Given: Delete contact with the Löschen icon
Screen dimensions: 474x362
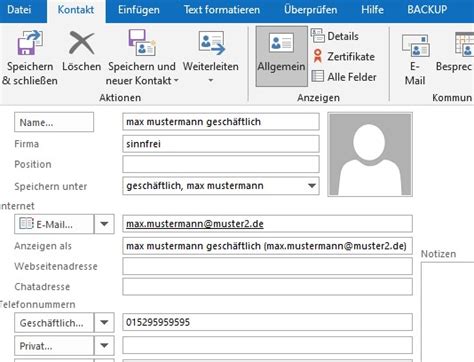Looking at the screenshot, I should [x=81, y=43].
